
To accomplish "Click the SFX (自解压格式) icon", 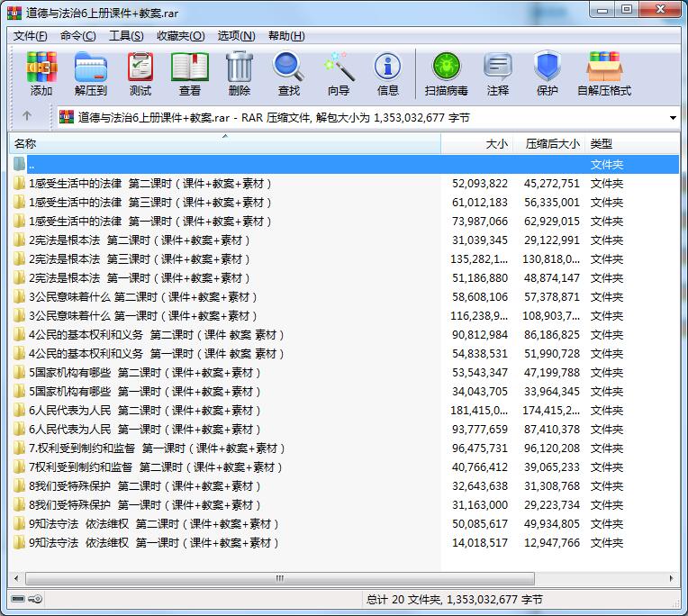I will 604,73.
